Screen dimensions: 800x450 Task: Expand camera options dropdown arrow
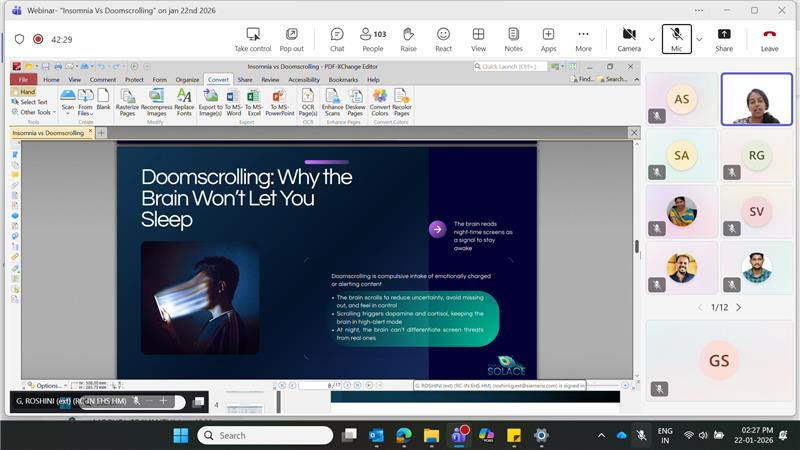pos(652,39)
